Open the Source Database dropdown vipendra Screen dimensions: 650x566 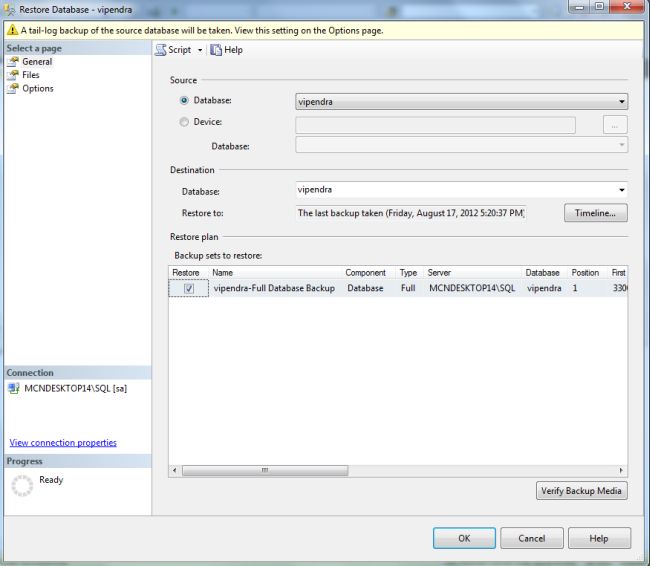(x=461, y=102)
